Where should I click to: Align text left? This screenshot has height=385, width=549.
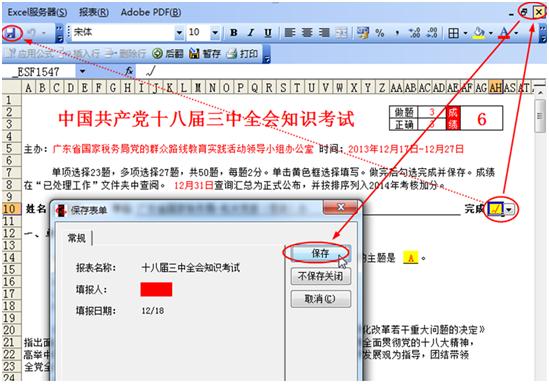click(x=290, y=33)
